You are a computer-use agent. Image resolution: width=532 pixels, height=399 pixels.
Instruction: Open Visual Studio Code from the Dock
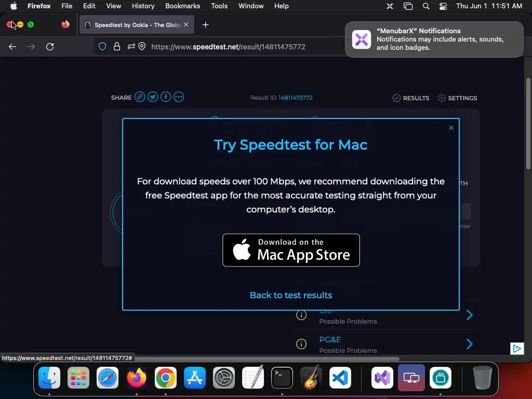340,378
